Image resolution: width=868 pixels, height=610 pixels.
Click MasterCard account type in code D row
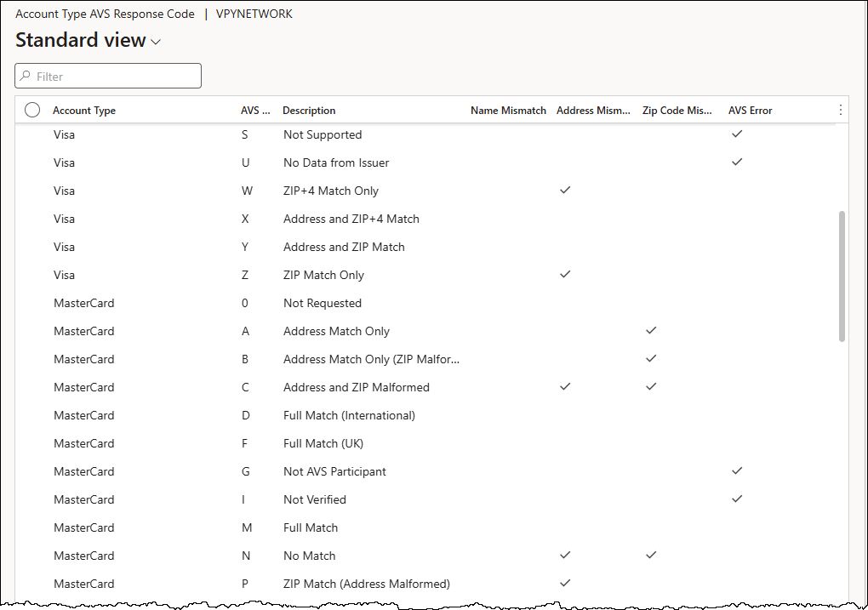coord(84,415)
